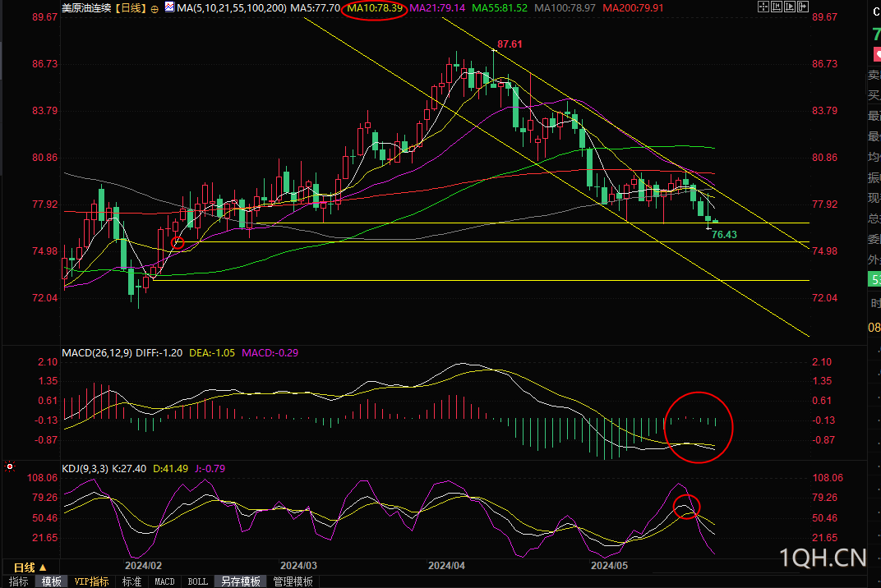Switch to the 模板 tab
Viewport: 881px width, 588px height.
pyautogui.click(x=52, y=581)
